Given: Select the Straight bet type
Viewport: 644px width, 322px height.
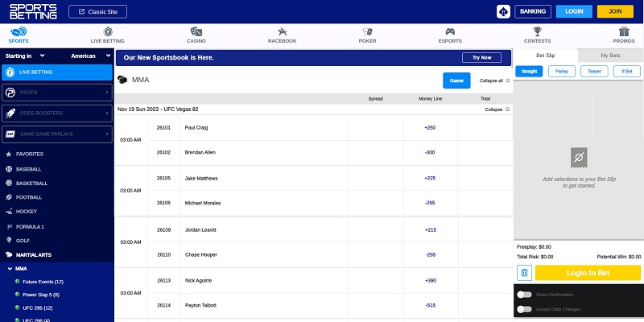Looking at the screenshot, I should [529, 71].
